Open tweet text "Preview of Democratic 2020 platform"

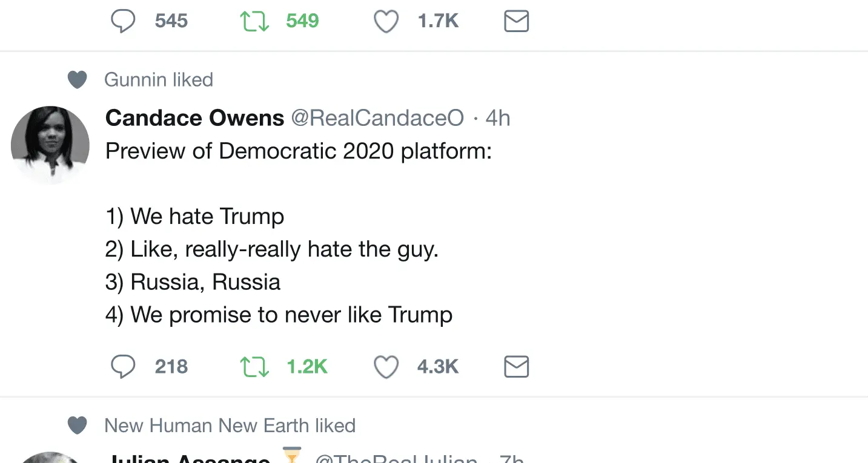298,151
